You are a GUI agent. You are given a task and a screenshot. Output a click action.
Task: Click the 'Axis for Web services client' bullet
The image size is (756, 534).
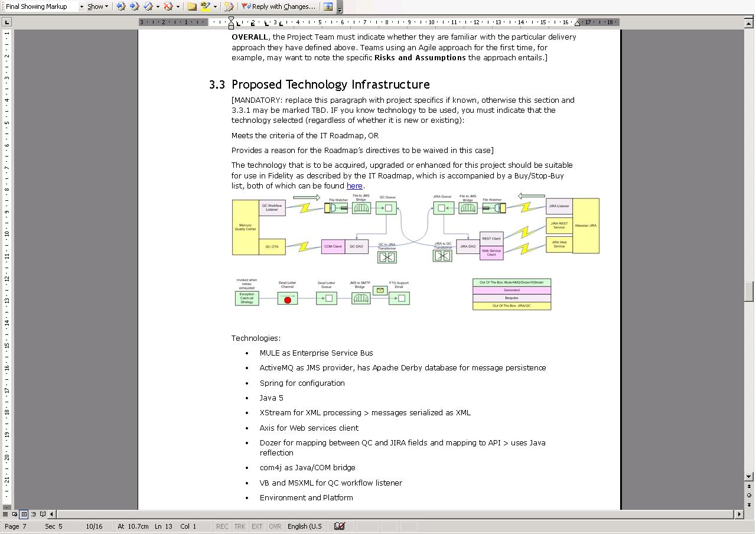click(x=309, y=428)
